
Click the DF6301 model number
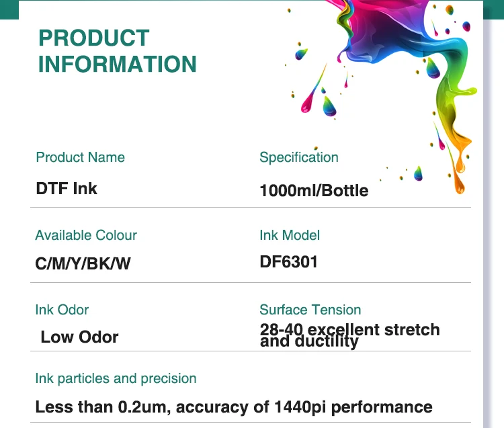288,261
